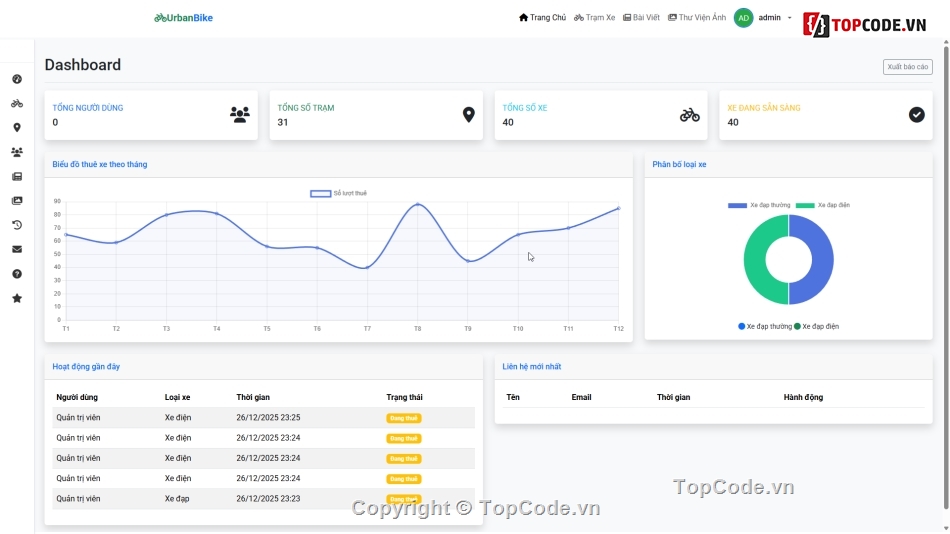Image resolution: width=950 pixels, height=534 pixels.
Task: Click the T7 lowest point on line chart
Action: [367, 267]
